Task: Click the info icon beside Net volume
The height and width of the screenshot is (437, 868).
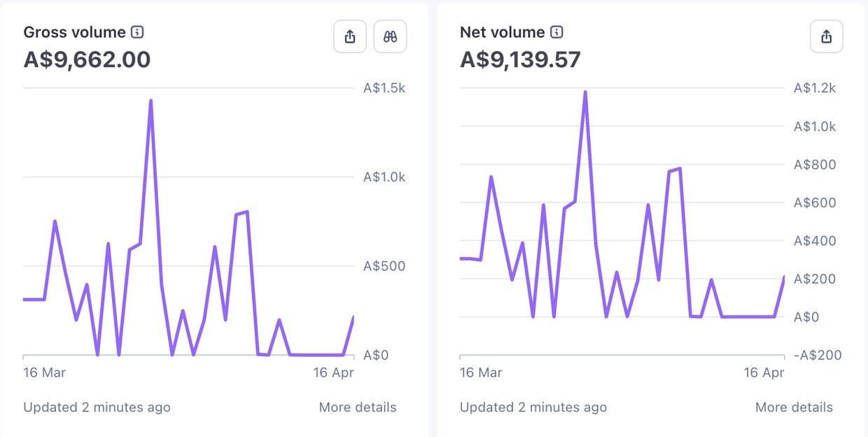Action: pos(556,32)
